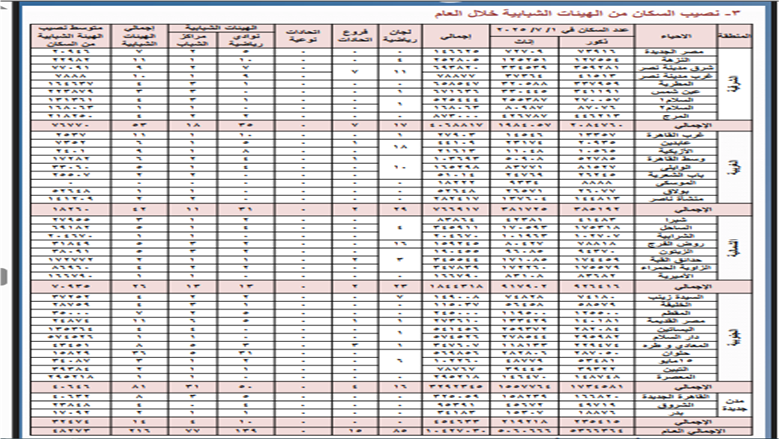Select the district cell 'عين شمس'
Viewport: 779px width, 439px height.
click(675, 92)
